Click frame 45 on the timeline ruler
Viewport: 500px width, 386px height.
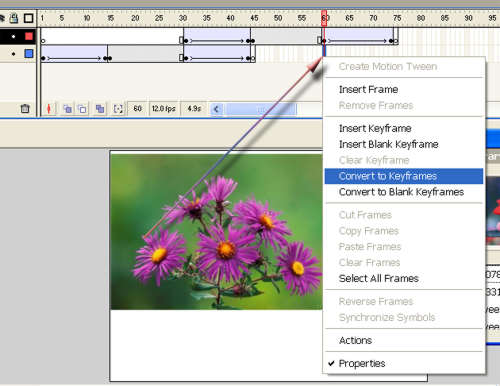(x=254, y=18)
